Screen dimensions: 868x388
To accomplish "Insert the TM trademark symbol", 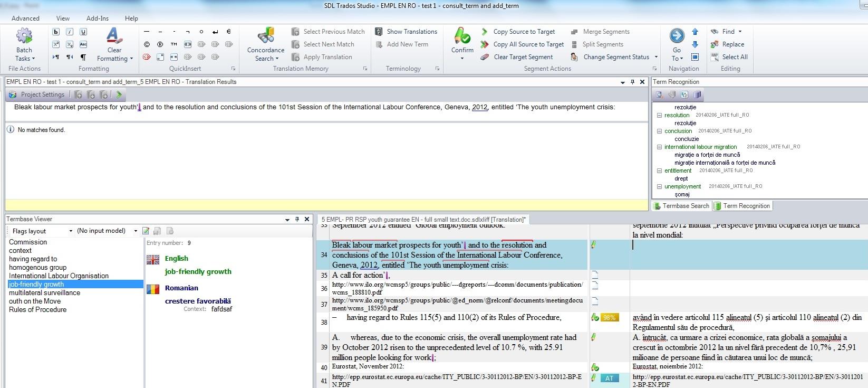I will coord(174,44).
